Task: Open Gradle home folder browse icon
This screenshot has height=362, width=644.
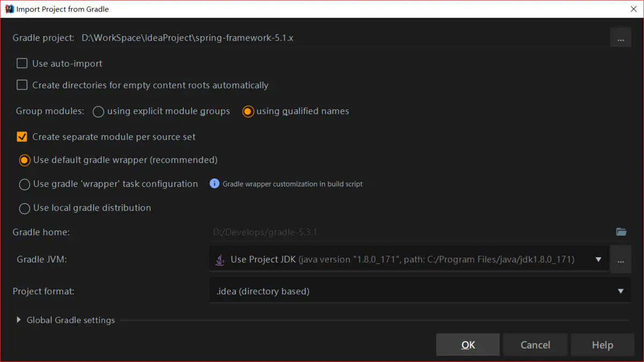Action: pos(621,232)
